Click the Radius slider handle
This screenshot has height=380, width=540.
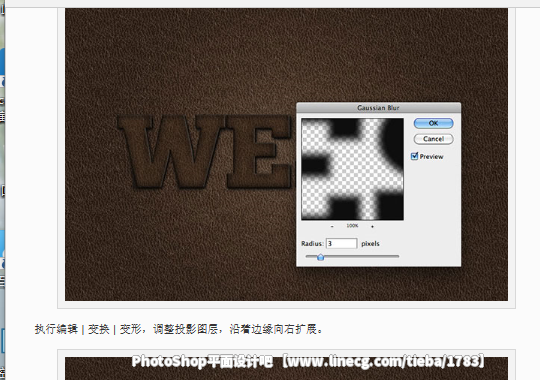pos(320,257)
